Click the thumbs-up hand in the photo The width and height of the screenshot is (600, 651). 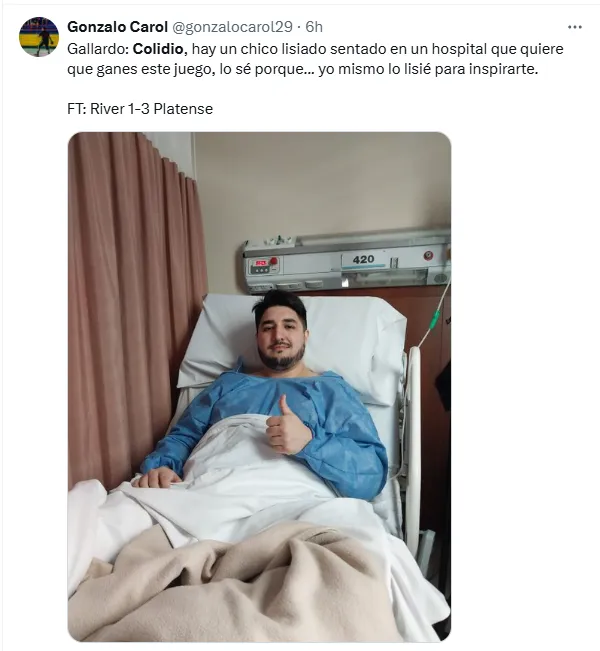click(x=287, y=428)
